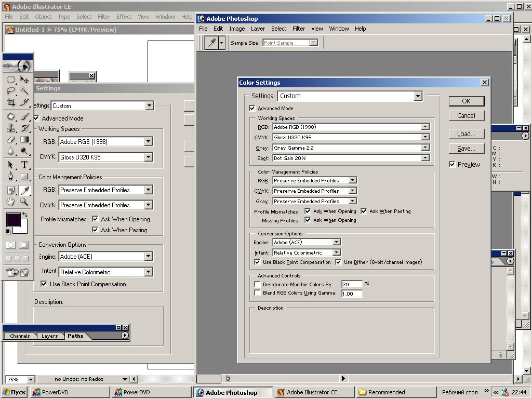This screenshot has height=399, width=532.
Task: Activate the Path Component Selection arrow tool
Action: pos(11,165)
